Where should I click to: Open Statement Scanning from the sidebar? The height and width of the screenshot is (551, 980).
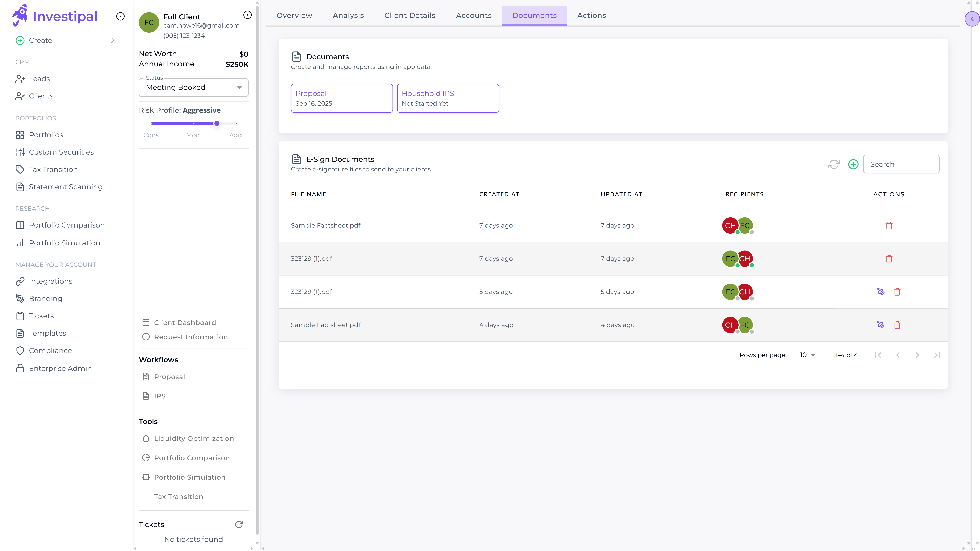pos(65,187)
